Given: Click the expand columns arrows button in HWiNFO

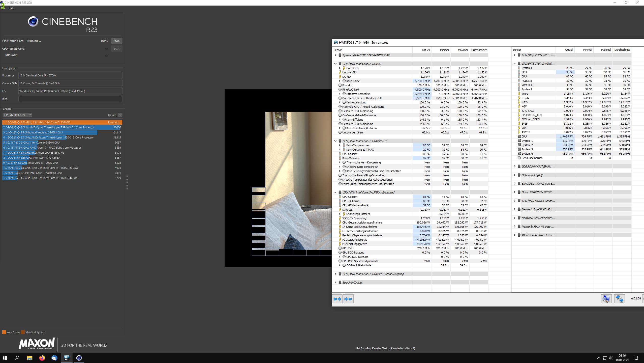Looking at the screenshot, I should [337, 299].
